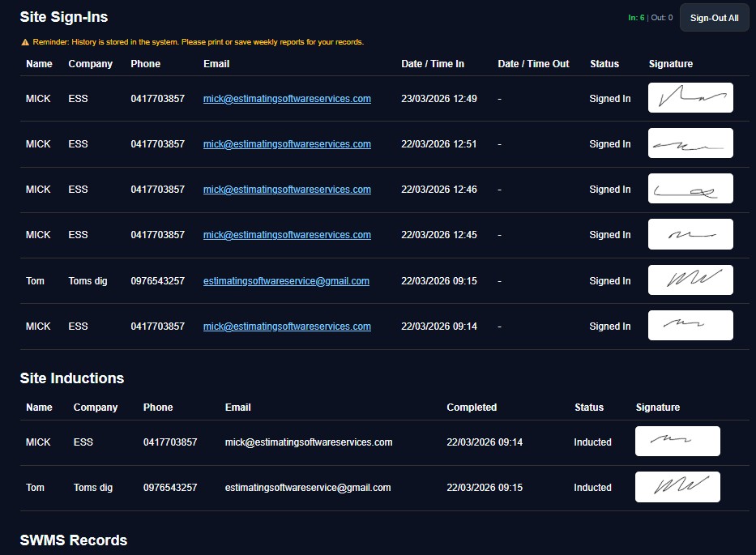View Tom's signature in the Site Sign-Ins table
This screenshot has height=555, width=756.
tap(690, 280)
